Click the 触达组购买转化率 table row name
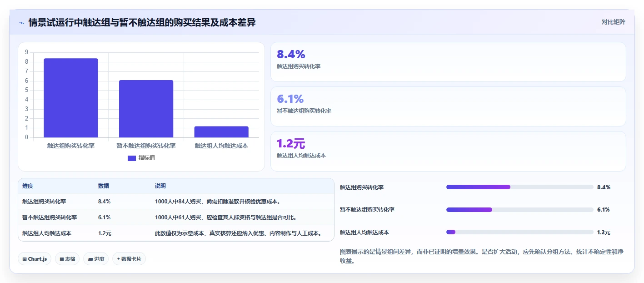The image size is (644, 283). click(x=44, y=201)
